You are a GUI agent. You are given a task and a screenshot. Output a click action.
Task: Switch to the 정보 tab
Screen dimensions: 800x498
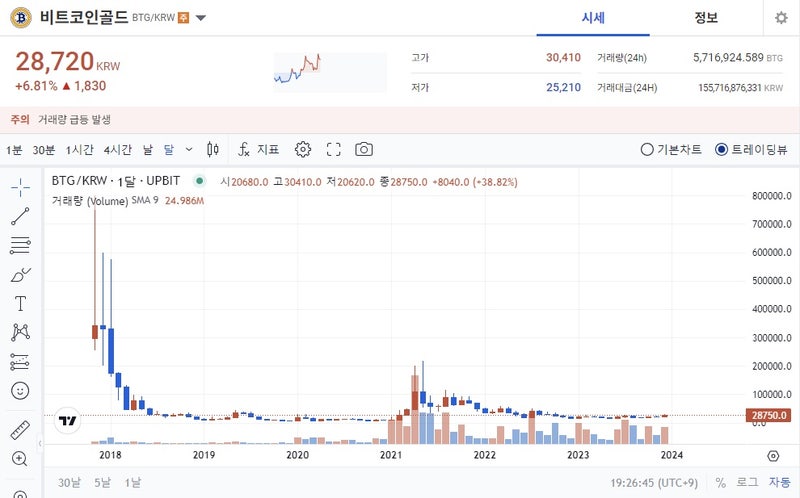(706, 18)
